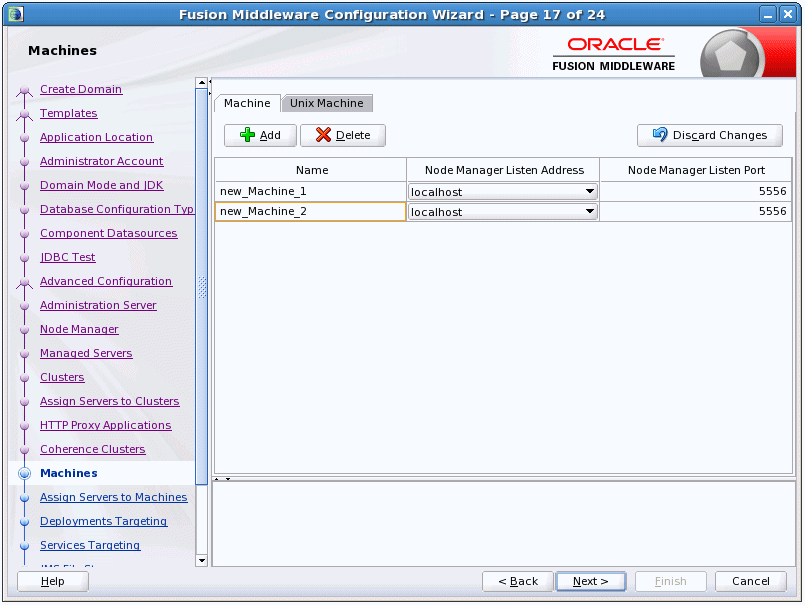Screen dimensions: 805x605
Task: Click the navigation pane scroll up arrow
Action: coord(202,83)
